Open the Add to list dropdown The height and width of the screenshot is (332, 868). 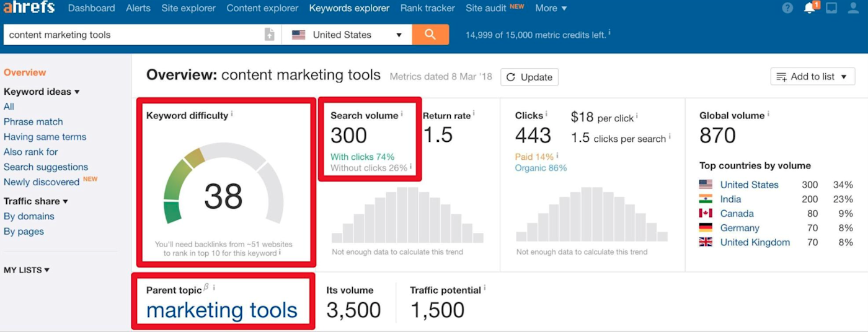(x=813, y=77)
